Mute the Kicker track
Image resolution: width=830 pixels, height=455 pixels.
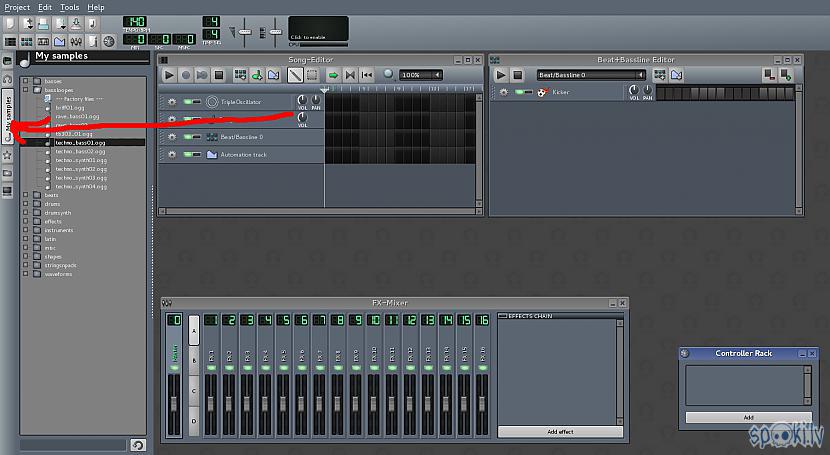tap(519, 92)
